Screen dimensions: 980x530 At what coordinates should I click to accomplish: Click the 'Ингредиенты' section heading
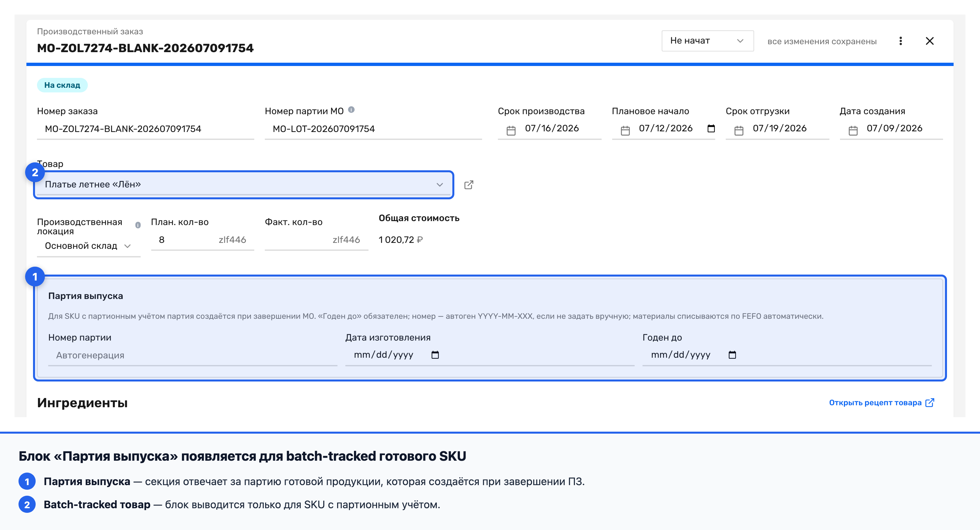[82, 403]
